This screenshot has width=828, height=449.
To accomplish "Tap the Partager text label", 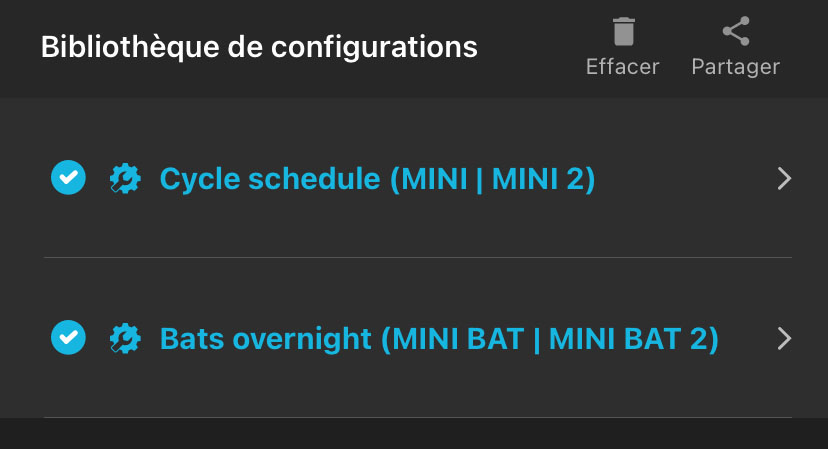I will pos(735,67).
